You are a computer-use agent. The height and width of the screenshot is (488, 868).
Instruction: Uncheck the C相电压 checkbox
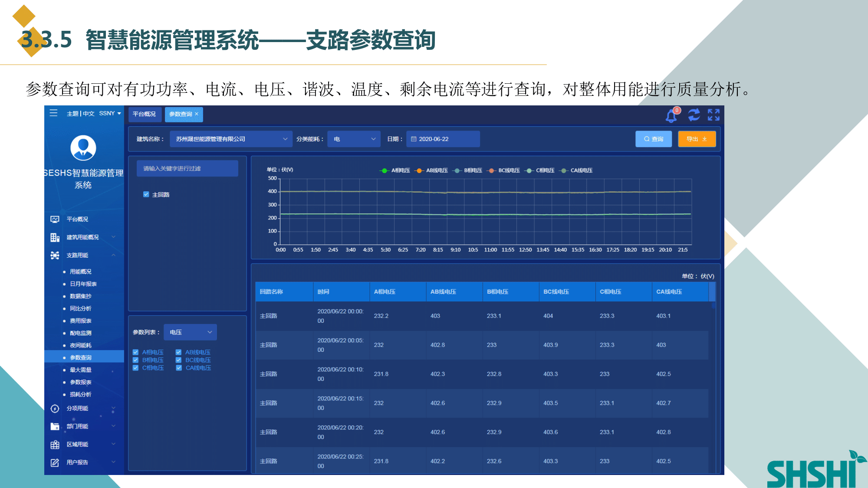click(135, 368)
